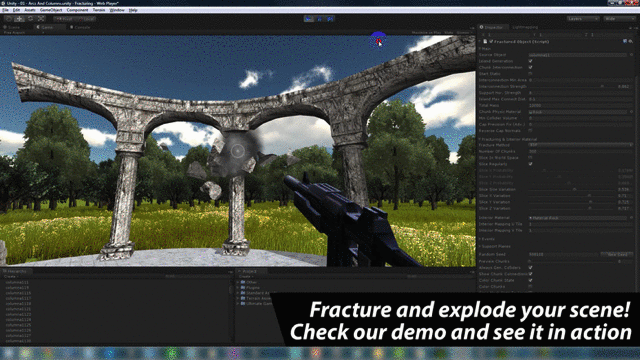Select the Scale tool in Unity toolbar
This screenshot has width=640, height=360.
41,19
